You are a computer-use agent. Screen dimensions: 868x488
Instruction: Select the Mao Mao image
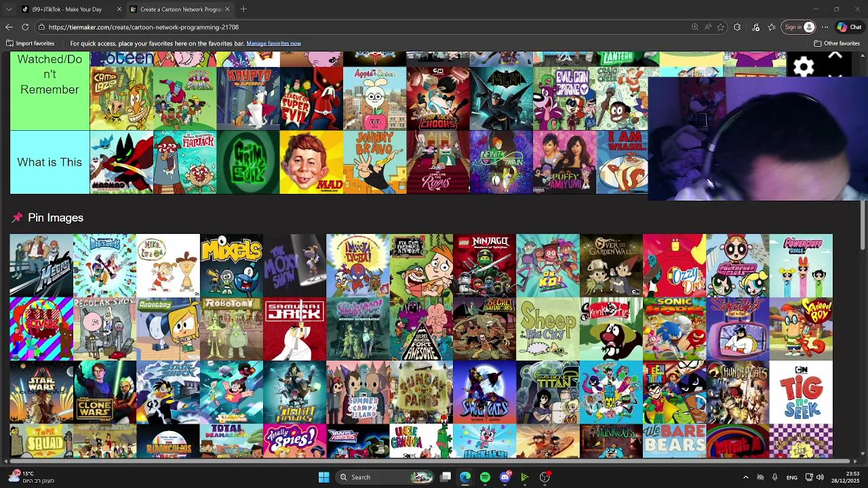(121, 162)
